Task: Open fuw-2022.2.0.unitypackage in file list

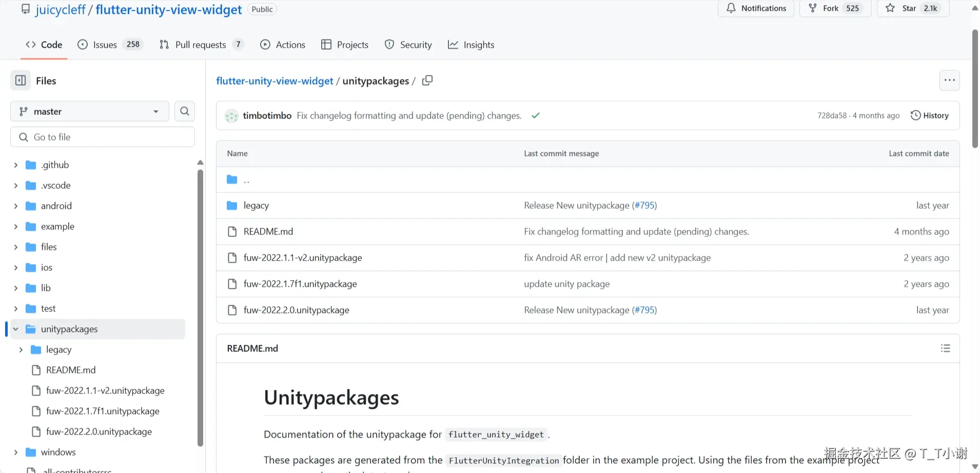Action: tap(296, 310)
